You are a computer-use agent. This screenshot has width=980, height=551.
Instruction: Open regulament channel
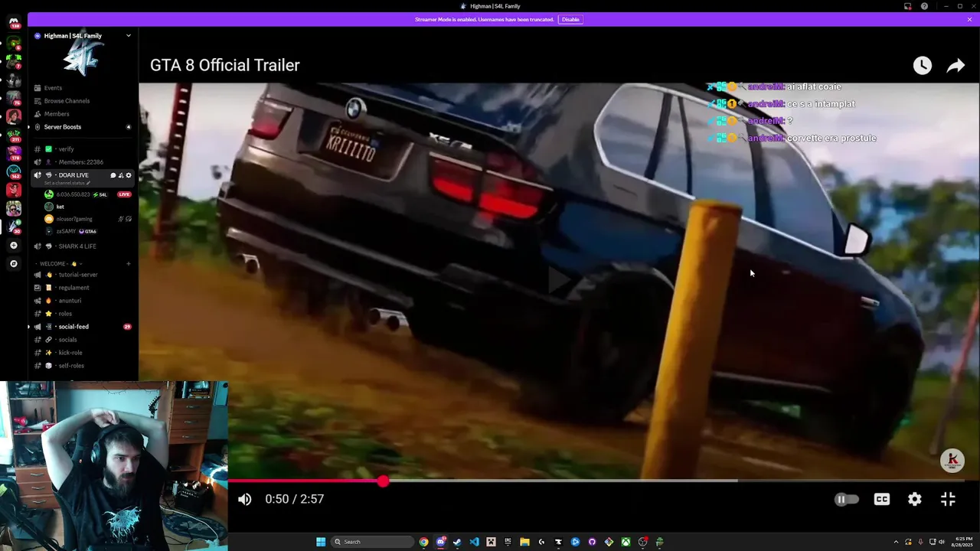click(x=83, y=288)
